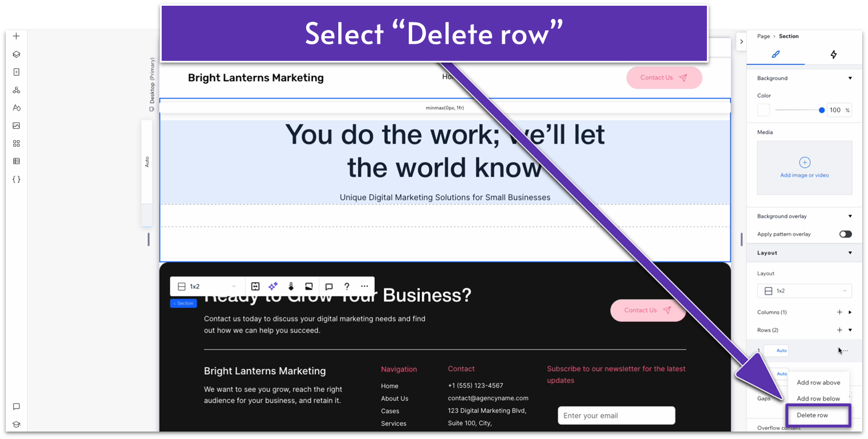
Task: Click the comment bubble icon in floating toolbar
Action: pyautogui.click(x=329, y=286)
